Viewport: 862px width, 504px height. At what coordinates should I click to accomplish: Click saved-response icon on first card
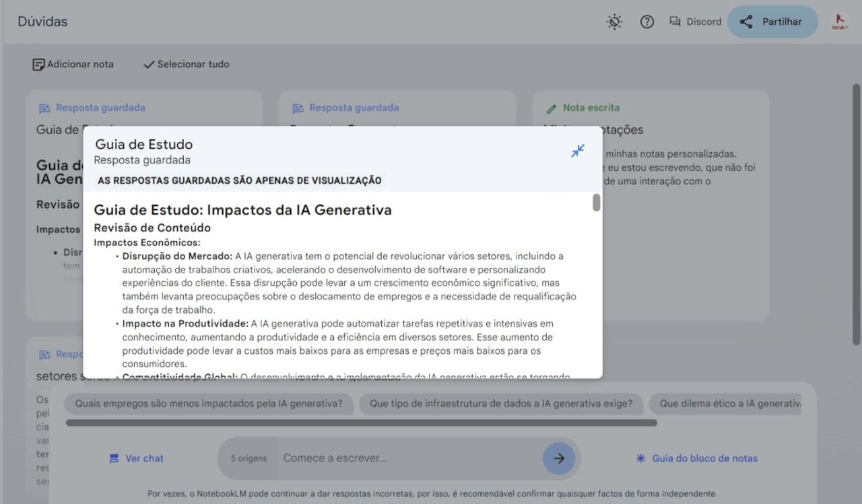44,108
